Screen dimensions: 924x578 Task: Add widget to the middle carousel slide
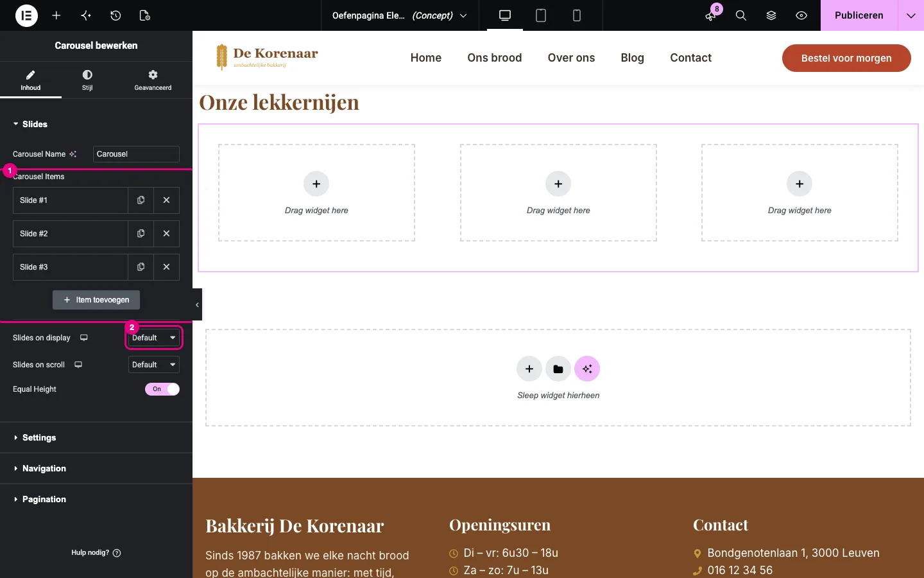point(558,184)
